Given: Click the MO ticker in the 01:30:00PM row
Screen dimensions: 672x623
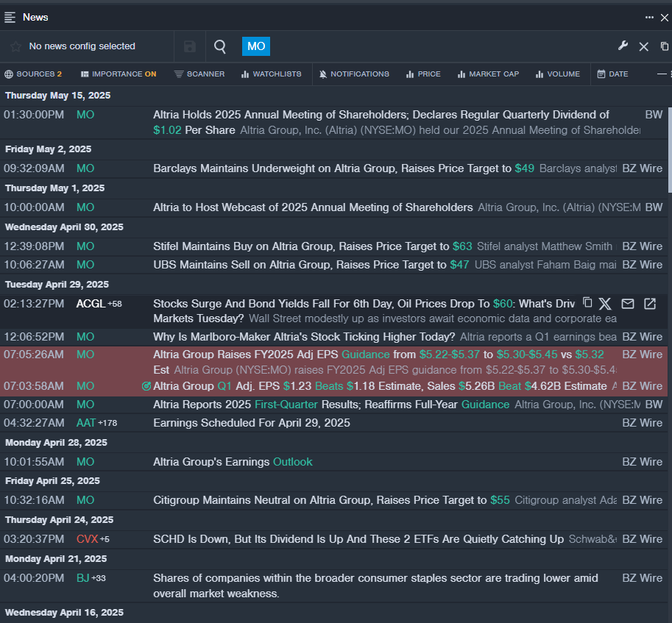Looking at the screenshot, I should click(85, 115).
